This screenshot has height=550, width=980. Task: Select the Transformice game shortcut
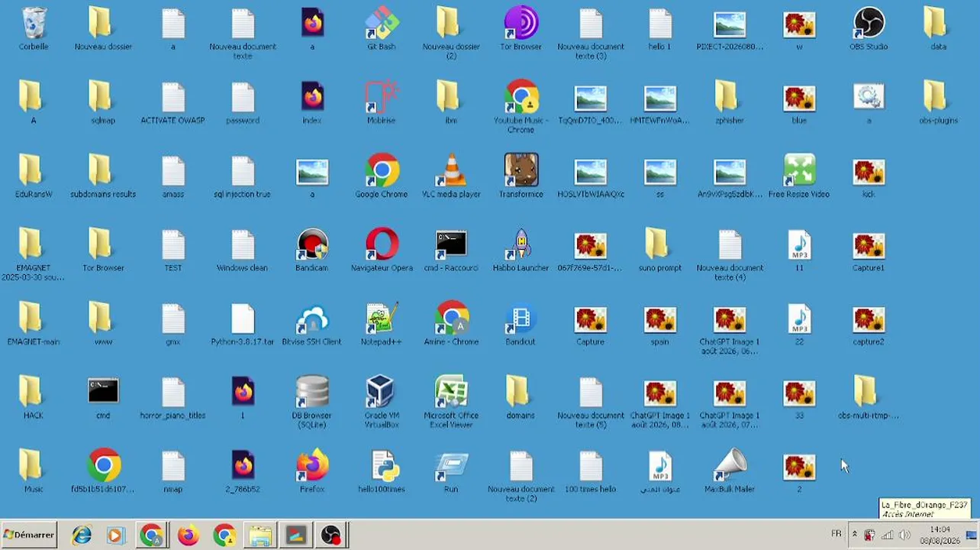521,177
